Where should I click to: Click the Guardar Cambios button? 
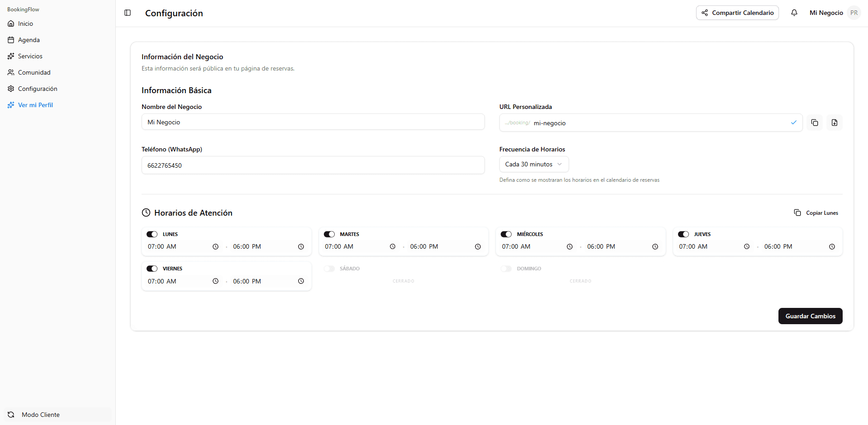click(x=810, y=316)
